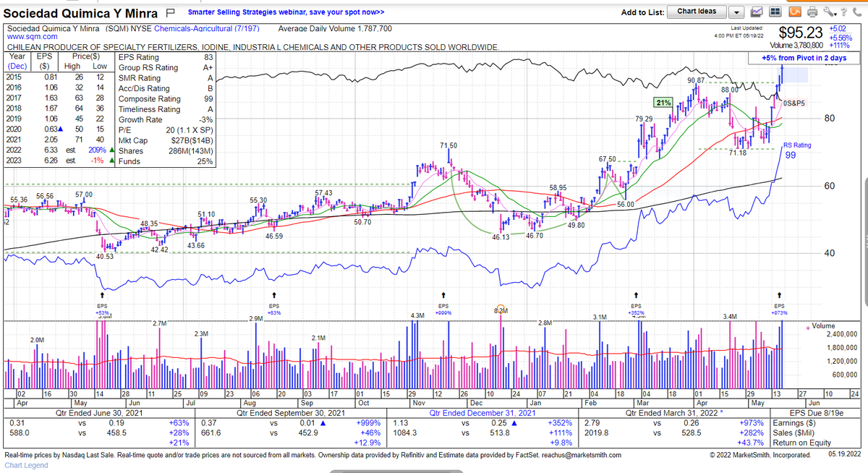Click the orange circle above 8.2M volume

pyautogui.click(x=500, y=309)
